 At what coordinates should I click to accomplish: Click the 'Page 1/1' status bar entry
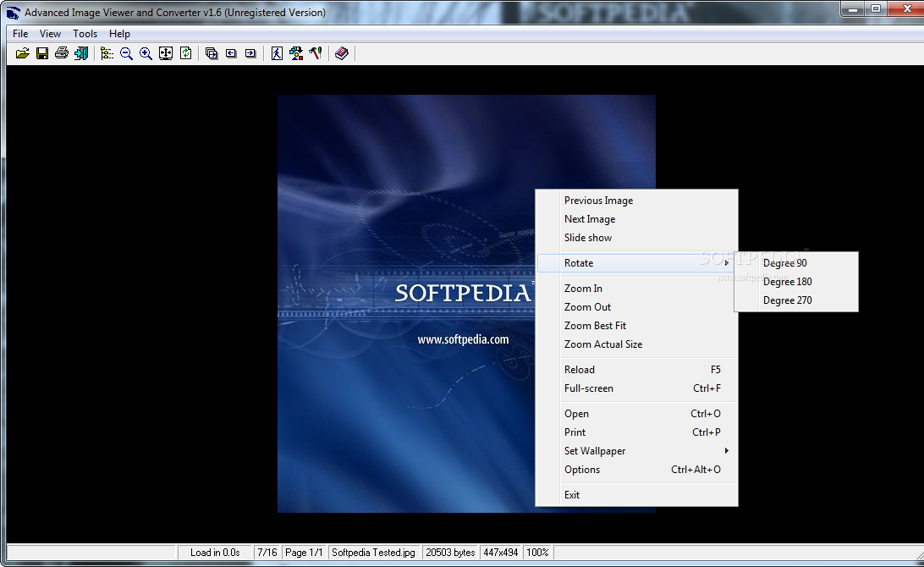[304, 553]
